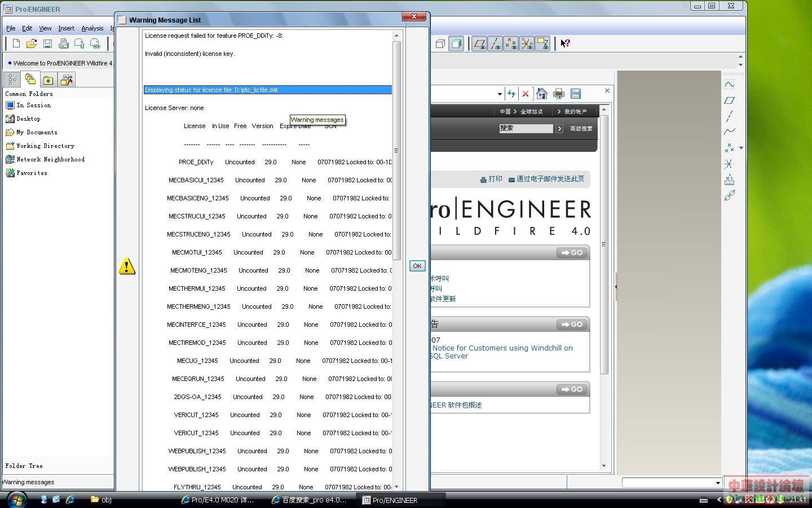
Task: Select the Analysis feature tool
Action: point(729,179)
